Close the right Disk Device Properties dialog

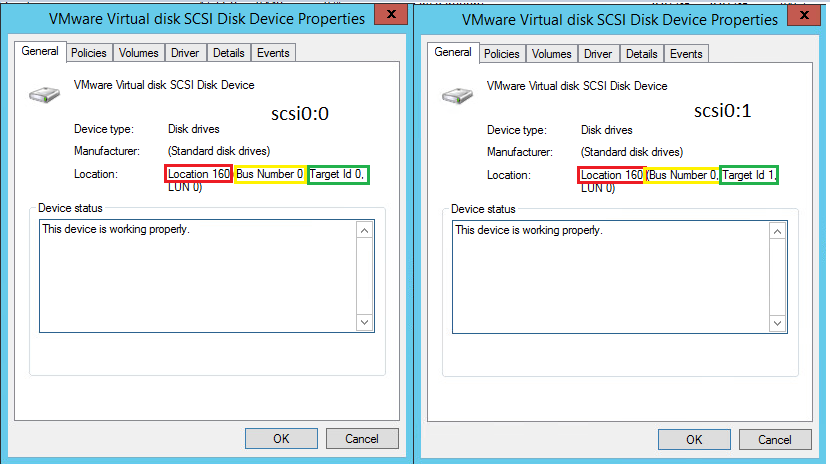pyautogui.click(x=804, y=15)
